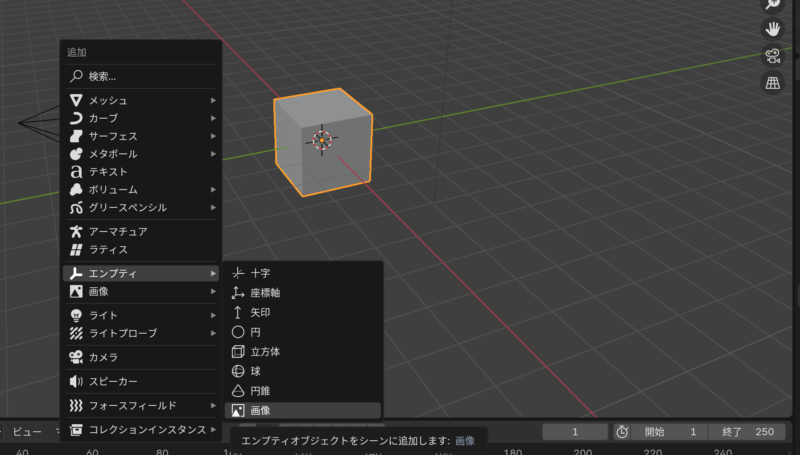The height and width of the screenshot is (455, 800).
Task: Add an Image (画像) empty
Action: 303,410
